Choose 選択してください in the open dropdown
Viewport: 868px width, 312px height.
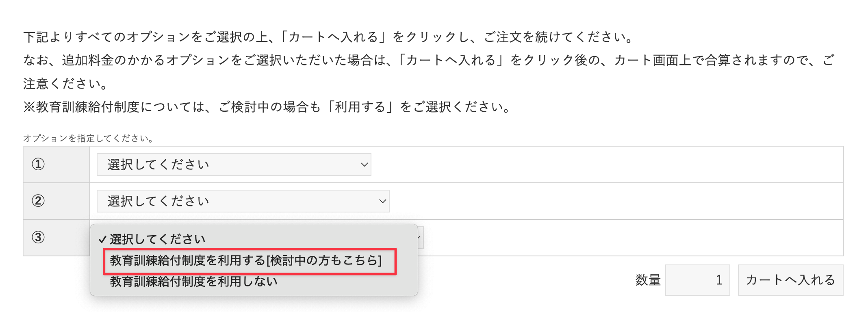pos(156,239)
